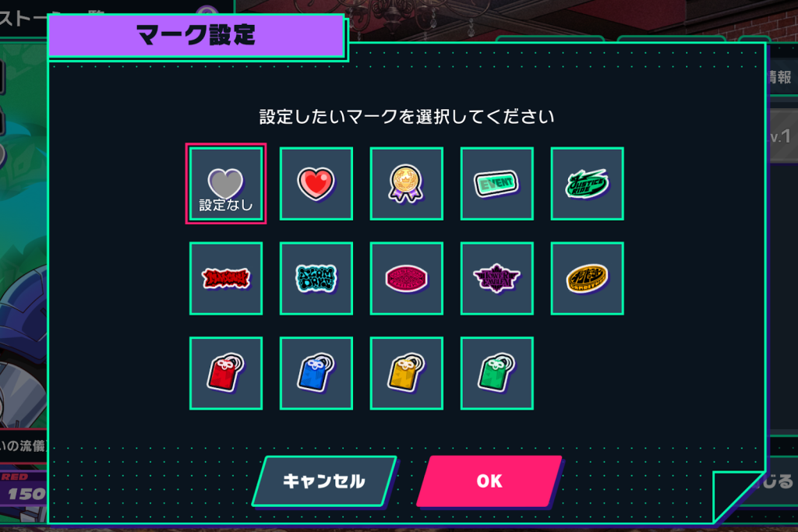Select the green Justice Ride logo mark
The width and height of the screenshot is (798, 532).
588,184
